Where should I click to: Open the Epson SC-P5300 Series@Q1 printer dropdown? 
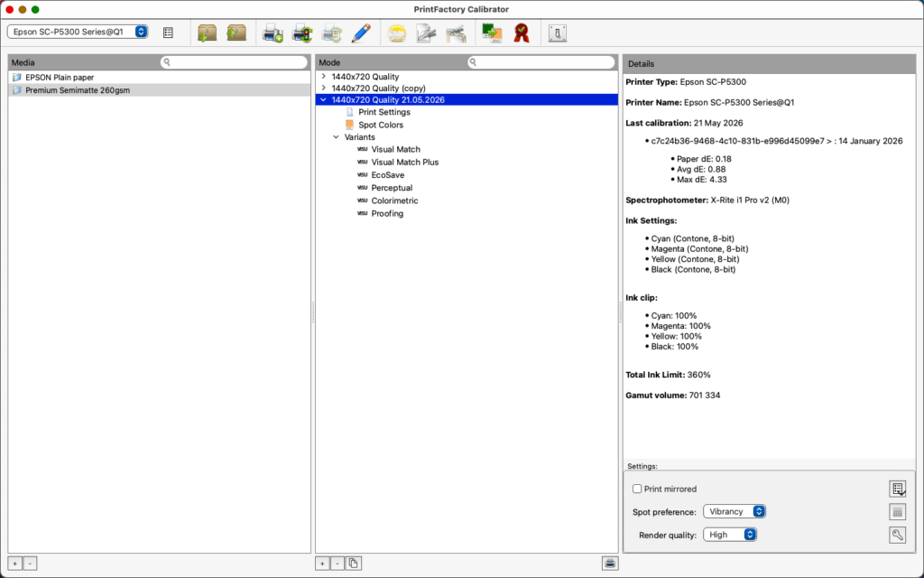click(x=78, y=32)
